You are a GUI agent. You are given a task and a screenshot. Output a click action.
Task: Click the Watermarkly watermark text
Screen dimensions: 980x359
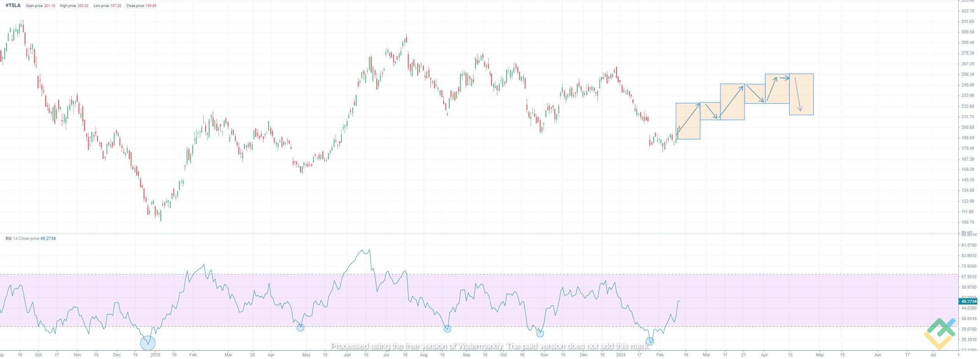pyautogui.click(x=490, y=346)
